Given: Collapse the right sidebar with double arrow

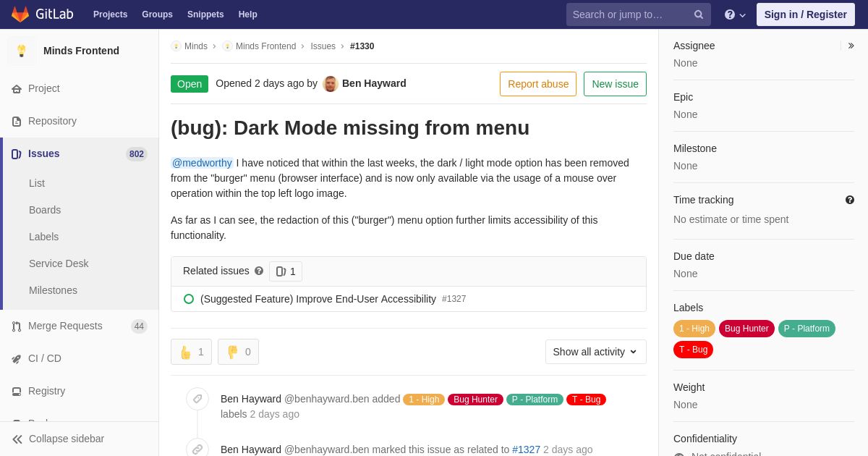Looking at the screenshot, I should click(851, 46).
